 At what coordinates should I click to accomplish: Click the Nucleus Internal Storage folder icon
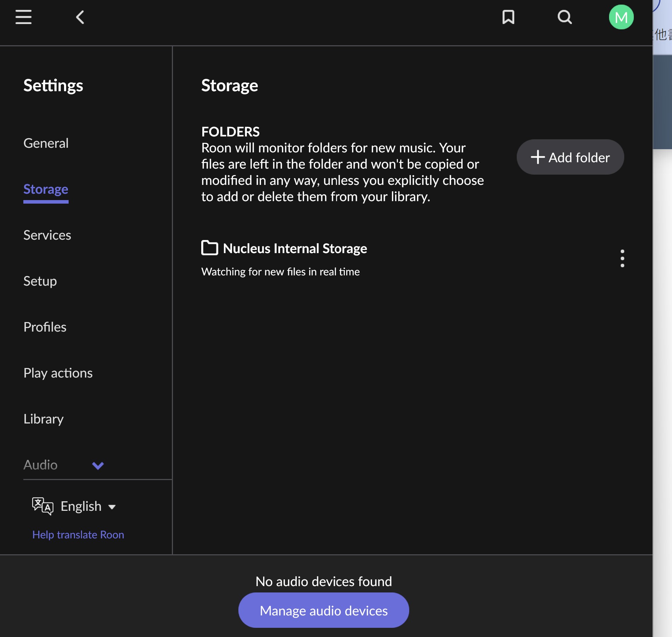click(210, 248)
